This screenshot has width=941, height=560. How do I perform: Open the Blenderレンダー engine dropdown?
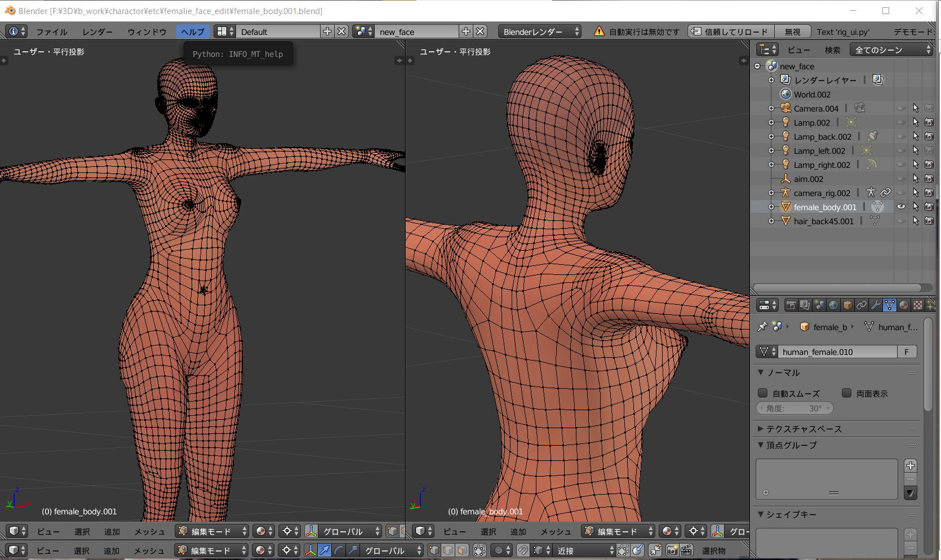pos(540,32)
